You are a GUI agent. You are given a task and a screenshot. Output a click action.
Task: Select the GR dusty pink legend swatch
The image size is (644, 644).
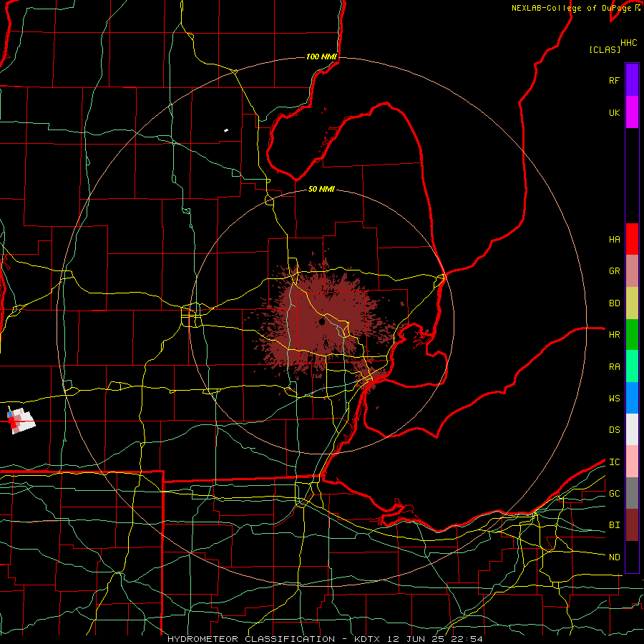632,271
